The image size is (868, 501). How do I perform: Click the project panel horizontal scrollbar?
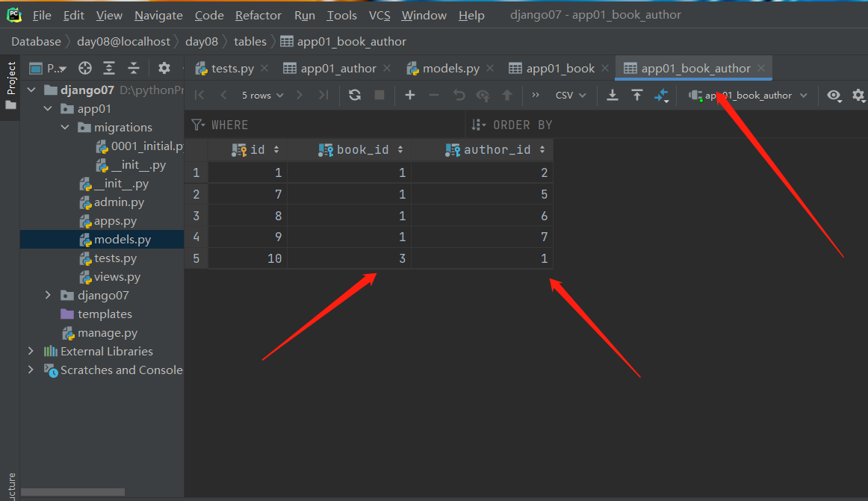click(72, 492)
